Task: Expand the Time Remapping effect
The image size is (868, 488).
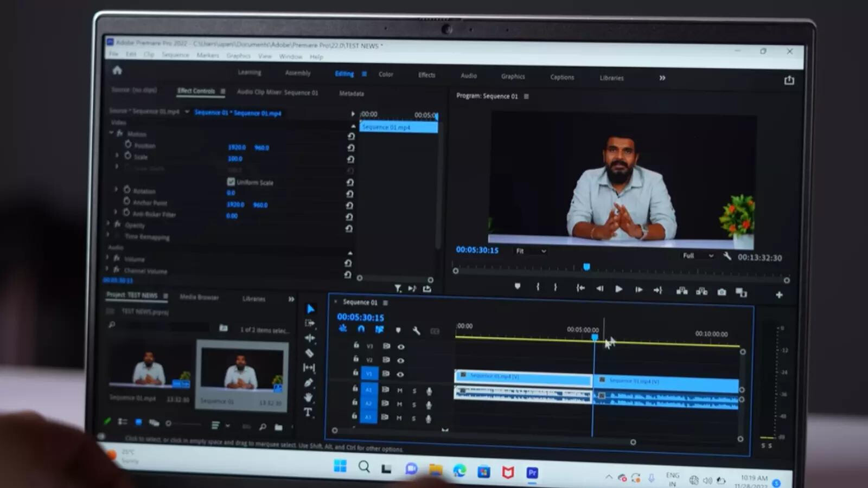Action: [108, 235]
